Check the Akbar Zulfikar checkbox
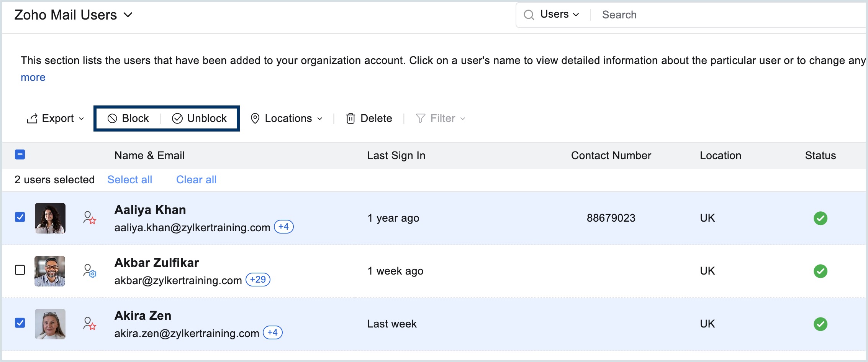Viewport: 868px width, 362px height. point(20,270)
